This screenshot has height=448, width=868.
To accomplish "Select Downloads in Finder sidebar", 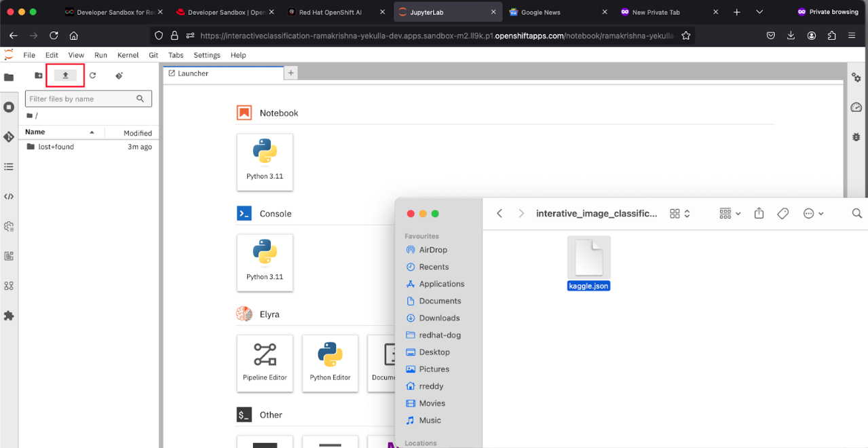I will 439,318.
